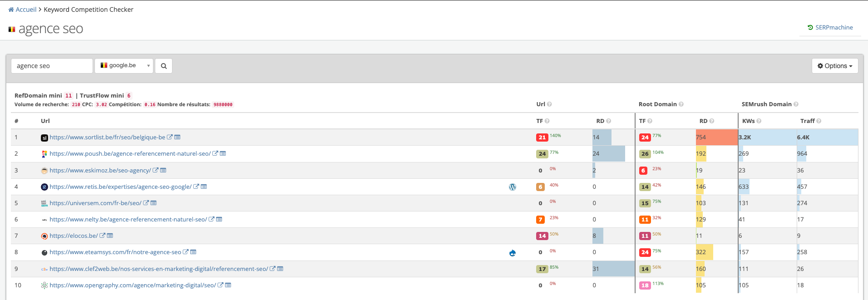This screenshot has height=300, width=868.
Task: Click external link icon next to elocos.be
Action: (103, 236)
